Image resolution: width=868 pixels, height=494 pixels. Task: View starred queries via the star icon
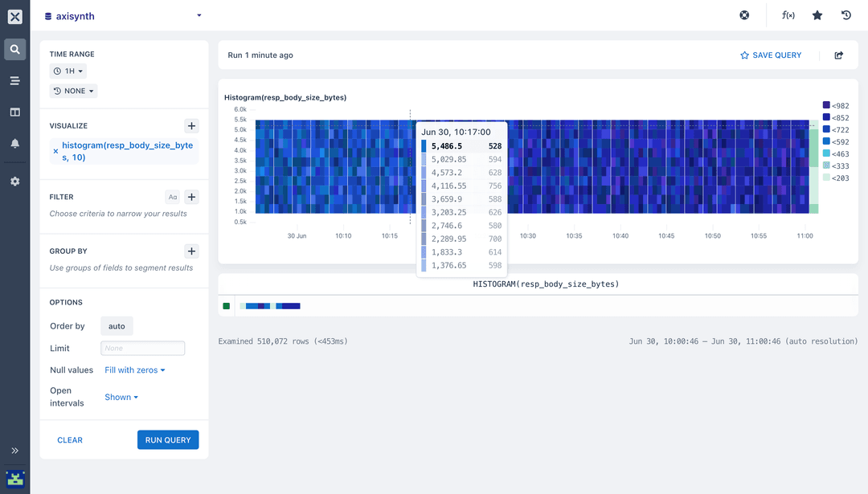pyautogui.click(x=817, y=14)
